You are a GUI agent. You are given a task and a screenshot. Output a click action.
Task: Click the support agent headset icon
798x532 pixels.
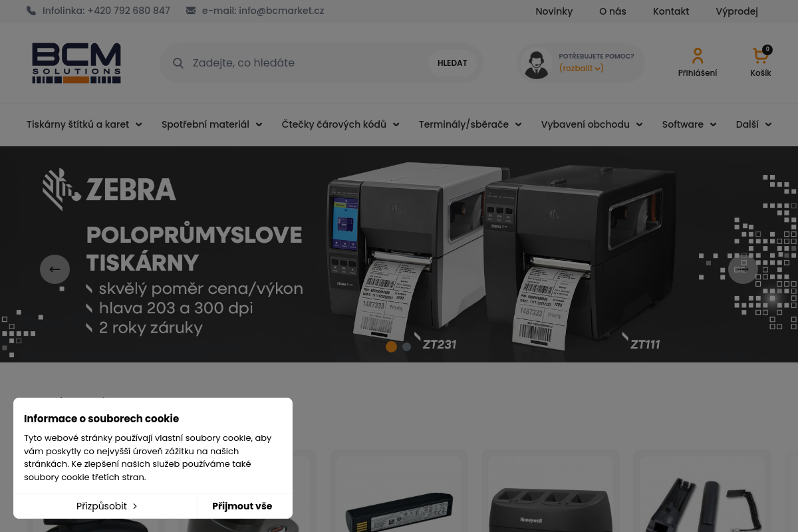(537, 64)
